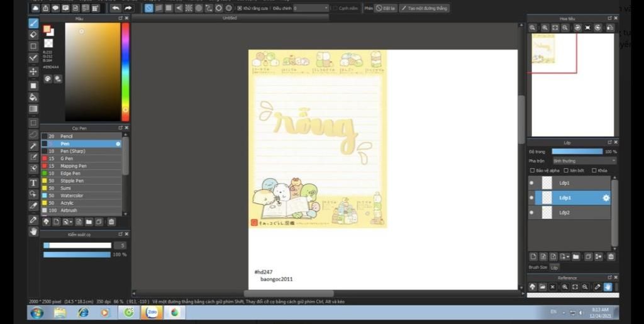Open the add-layer dropdown in the layer panel
The image size is (644, 324).
tap(565, 257)
